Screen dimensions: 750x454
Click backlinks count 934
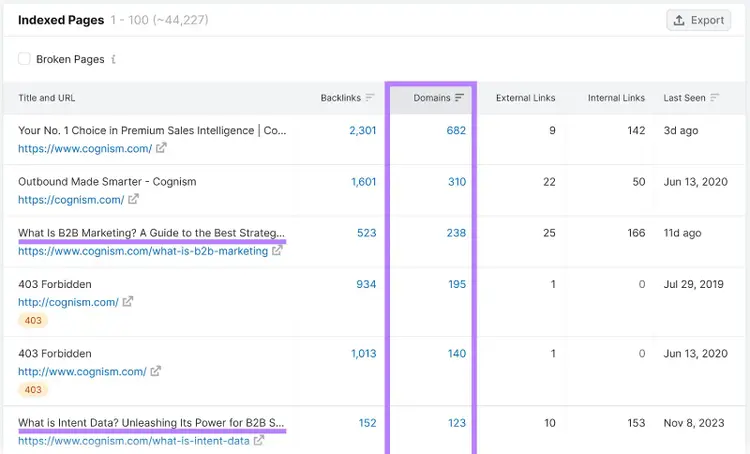(366, 284)
